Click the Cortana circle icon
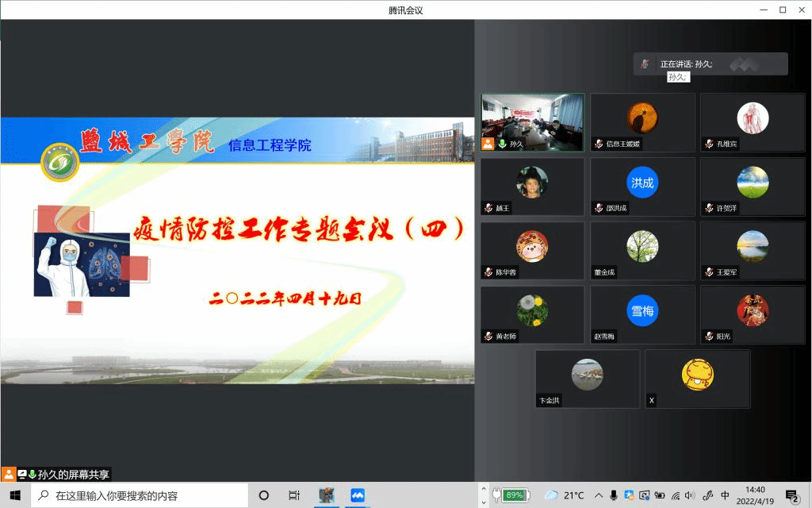 [x=264, y=495]
